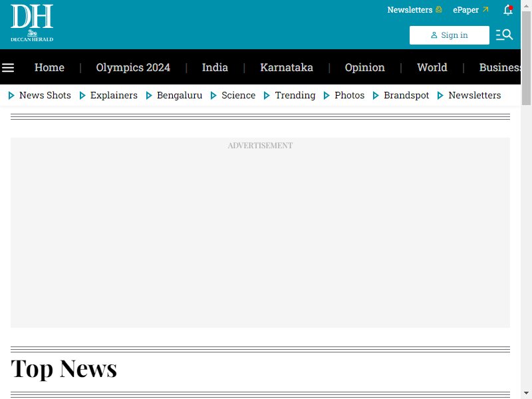
Task: Open the ePaper link
Action: pyautogui.click(x=465, y=10)
